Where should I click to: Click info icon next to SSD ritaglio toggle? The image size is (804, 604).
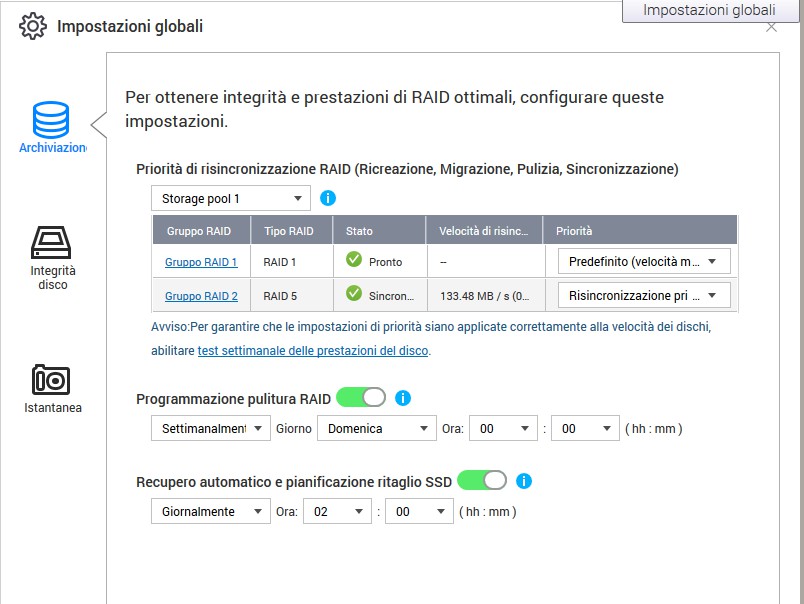coord(524,481)
